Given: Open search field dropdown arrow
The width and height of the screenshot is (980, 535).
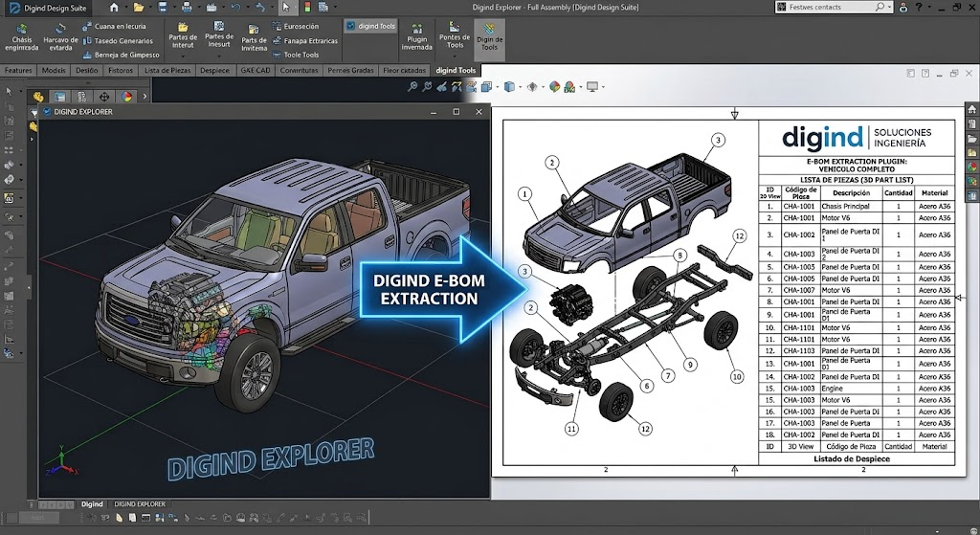Looking at the screenshot, I should [890, 8].
